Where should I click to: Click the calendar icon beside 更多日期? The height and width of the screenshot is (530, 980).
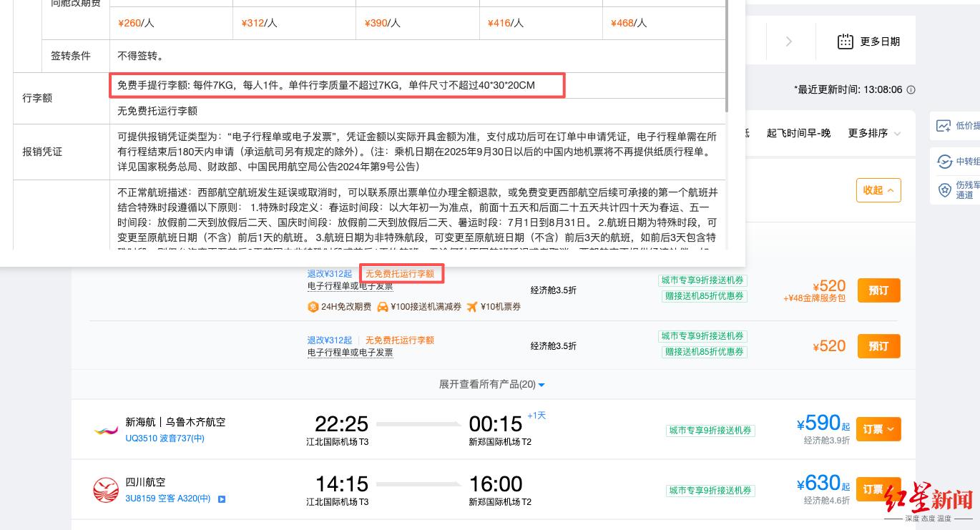pyautogui.click(x=845, y=41)
